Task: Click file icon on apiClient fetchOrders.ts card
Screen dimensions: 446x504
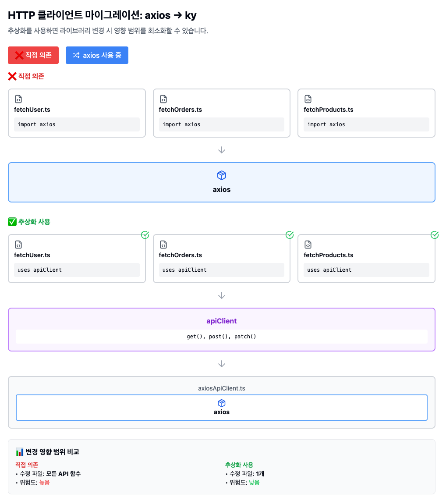Action: click(163, 245)
